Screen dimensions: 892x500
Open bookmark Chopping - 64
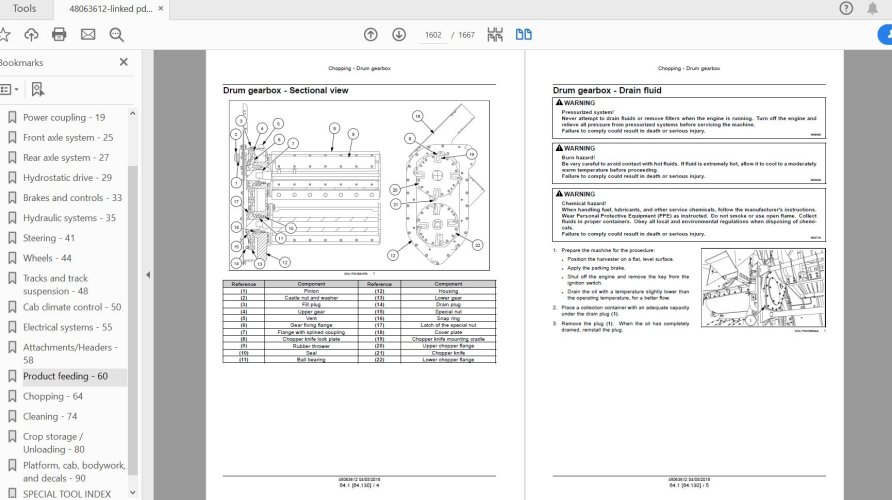52,396
